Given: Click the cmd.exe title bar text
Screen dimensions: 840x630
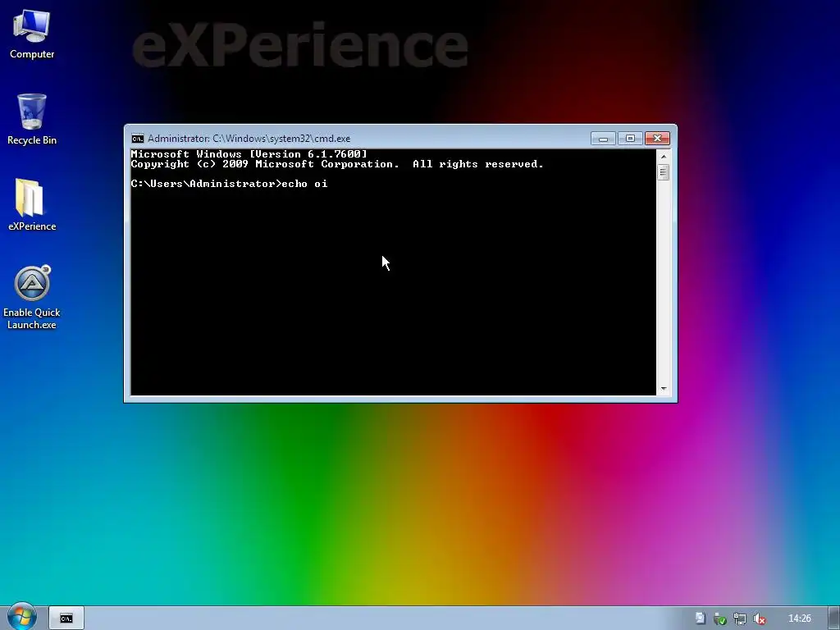Looking at the screenshot, I should click(249, 139).
